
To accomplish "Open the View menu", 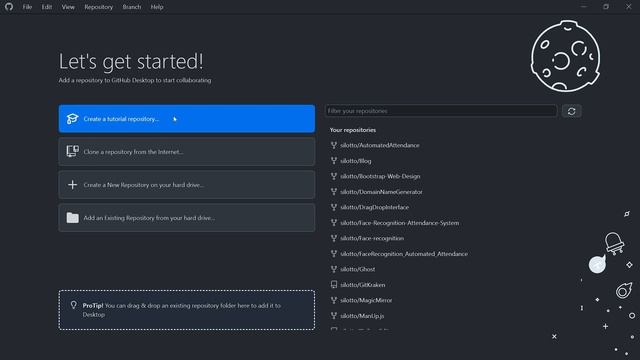I will pyautogui.click(x=68, y=7).
